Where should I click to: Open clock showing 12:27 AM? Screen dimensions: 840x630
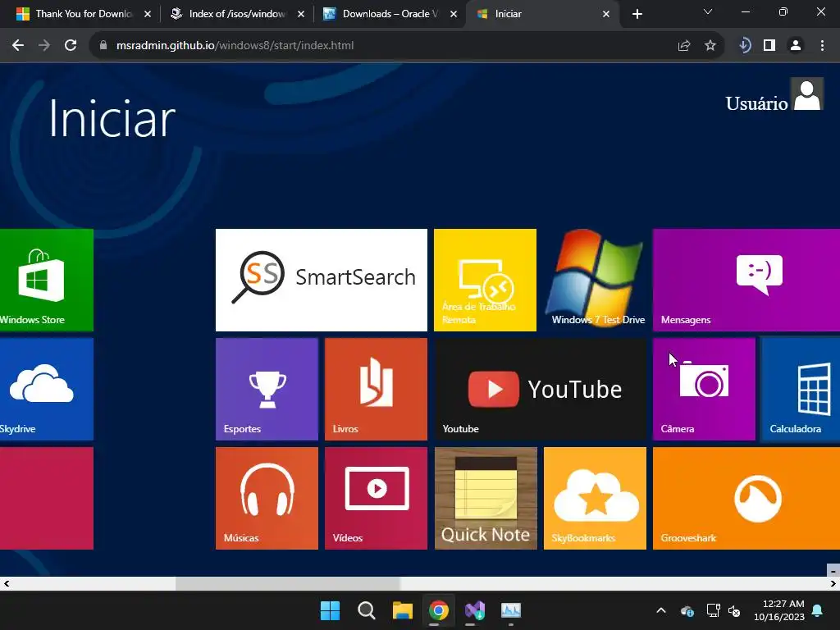pos(779,610)
